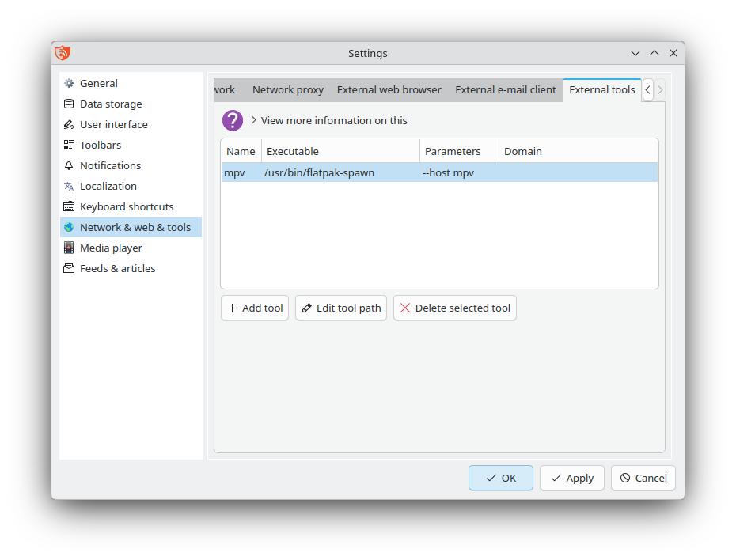Click Delete selected tool button
The image size is (736, 560).
point(455,308)
